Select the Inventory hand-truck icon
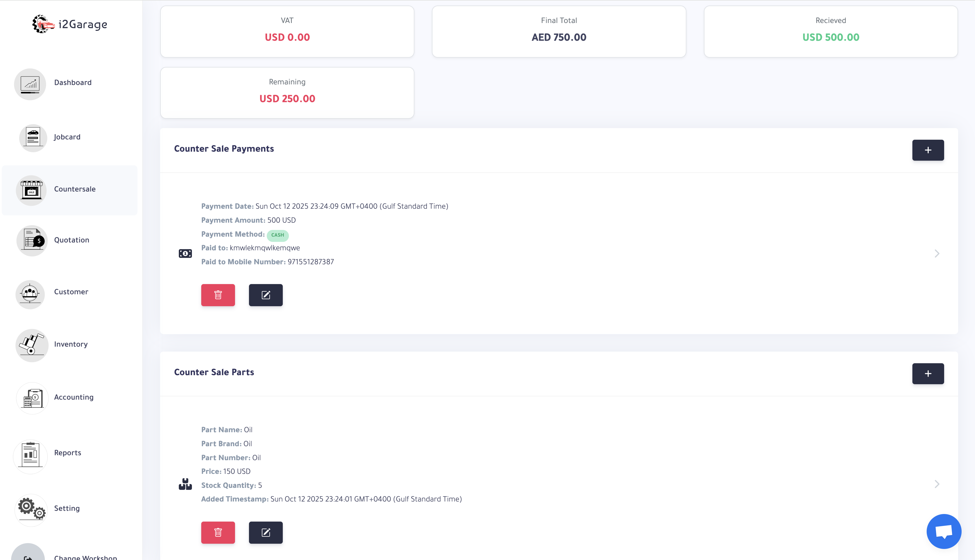975x560 pixels. [31, 345]
